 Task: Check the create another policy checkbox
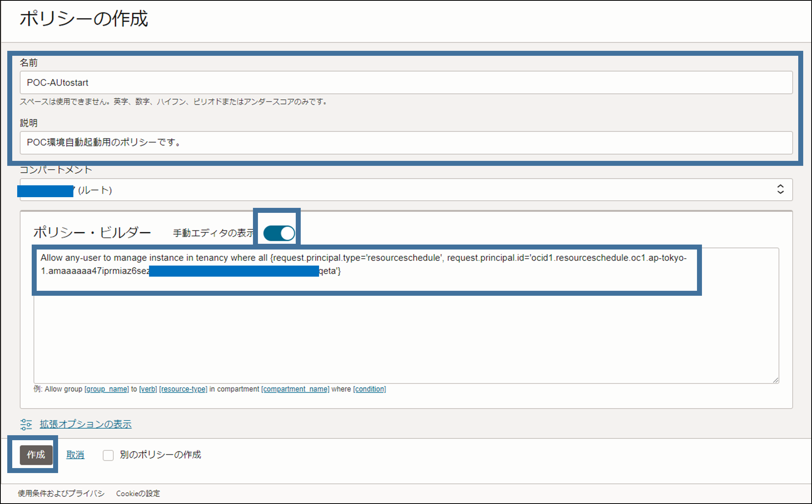(x=108, y=455)
